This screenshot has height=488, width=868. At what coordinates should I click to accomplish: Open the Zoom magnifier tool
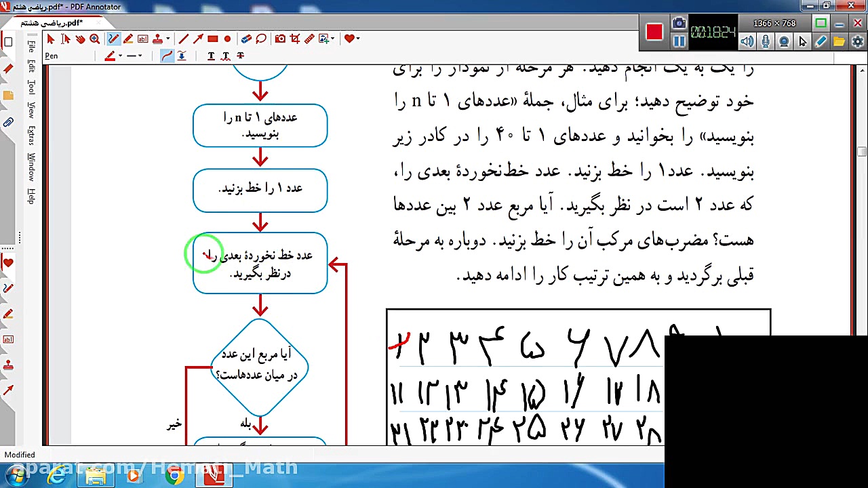94,39
